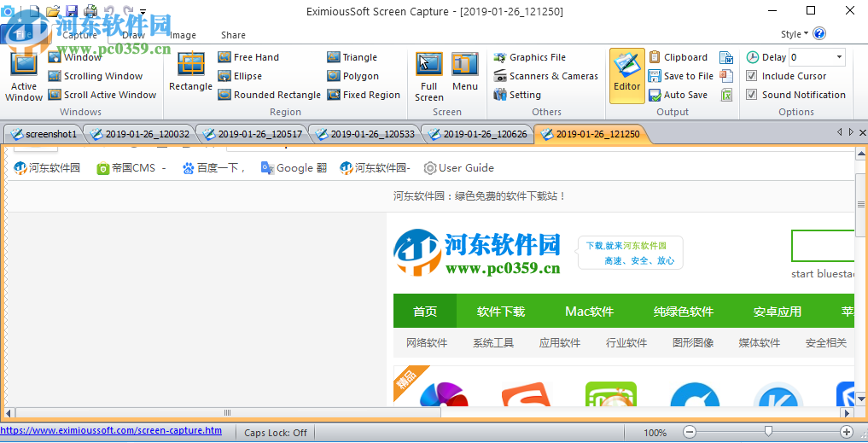Choose Polygon region capture
Image resolution: width=868 pixels, height=443 pixels.
tap(352, 76)
